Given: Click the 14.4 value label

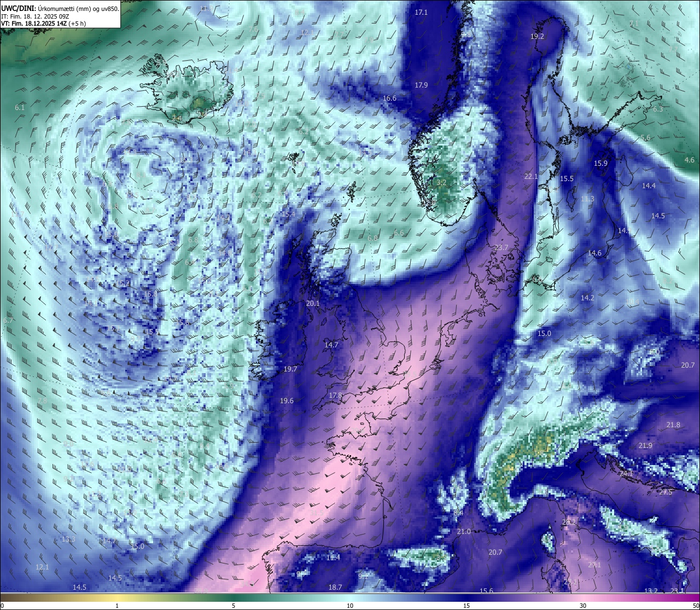Looking at the screenshot, I should 649,185.
